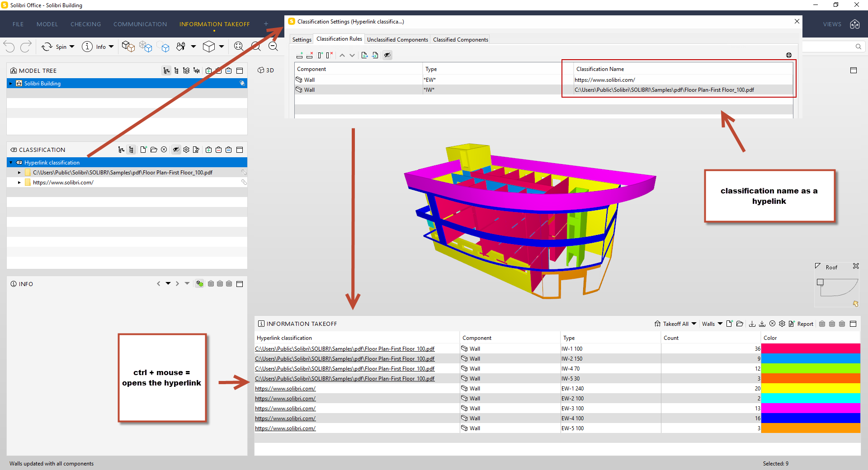Toggle the link icon on Solibri Building row
The height and width of the screenshot is (470, 868).
click(242, 83)
